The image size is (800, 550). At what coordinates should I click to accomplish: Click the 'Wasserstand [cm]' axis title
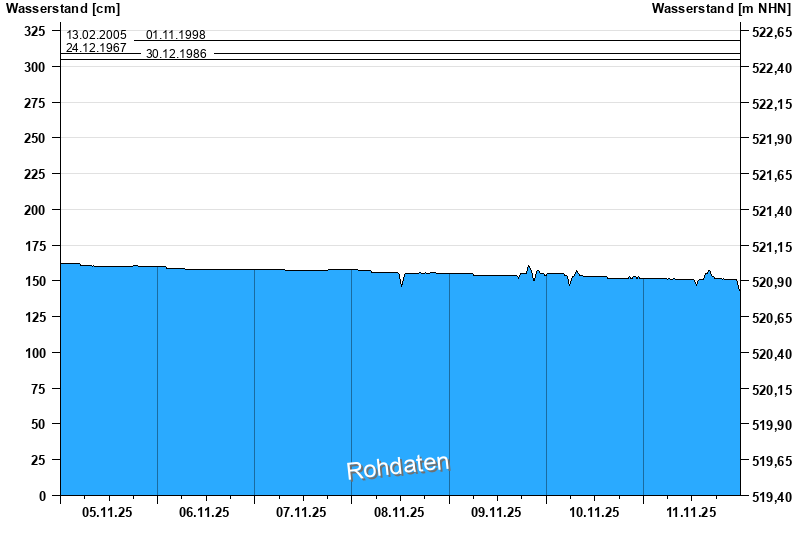tap(63, 8)
